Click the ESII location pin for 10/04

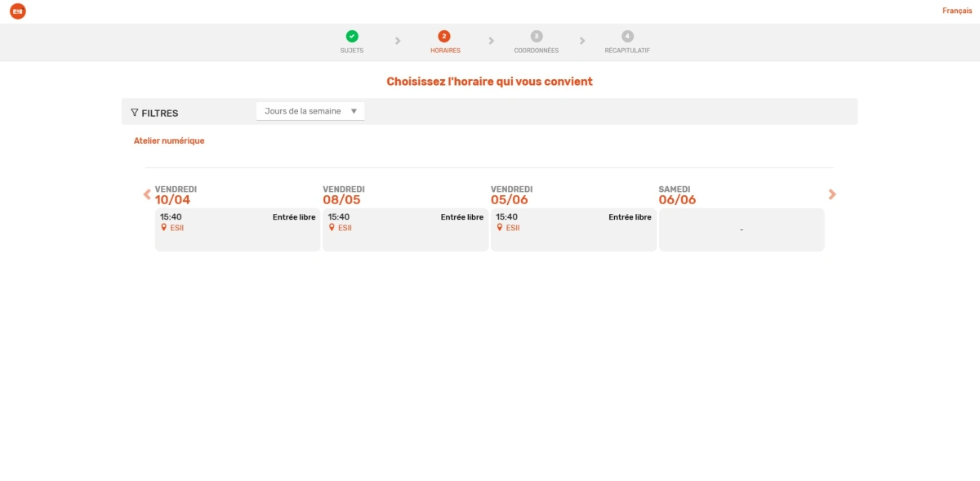(x=163, y=228)
